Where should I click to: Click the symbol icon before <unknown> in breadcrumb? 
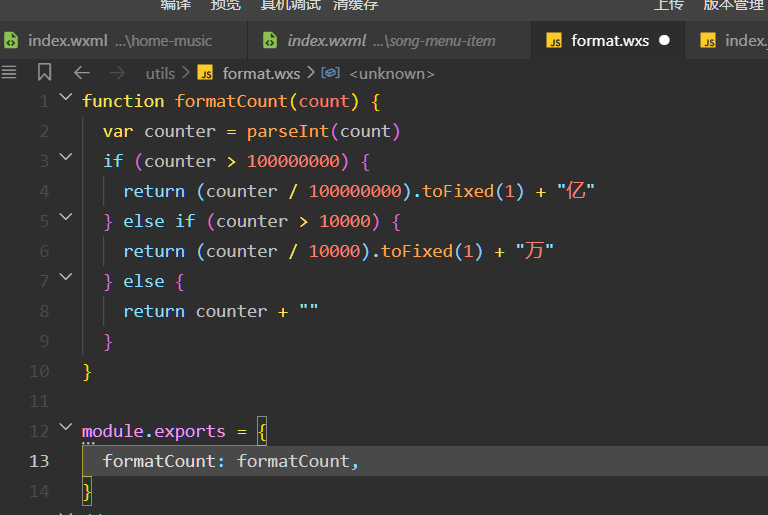pos(331,73)
